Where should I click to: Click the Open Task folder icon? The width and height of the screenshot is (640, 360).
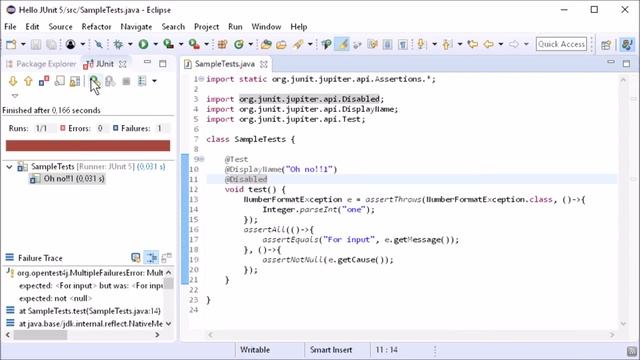(x=281, y=44)
